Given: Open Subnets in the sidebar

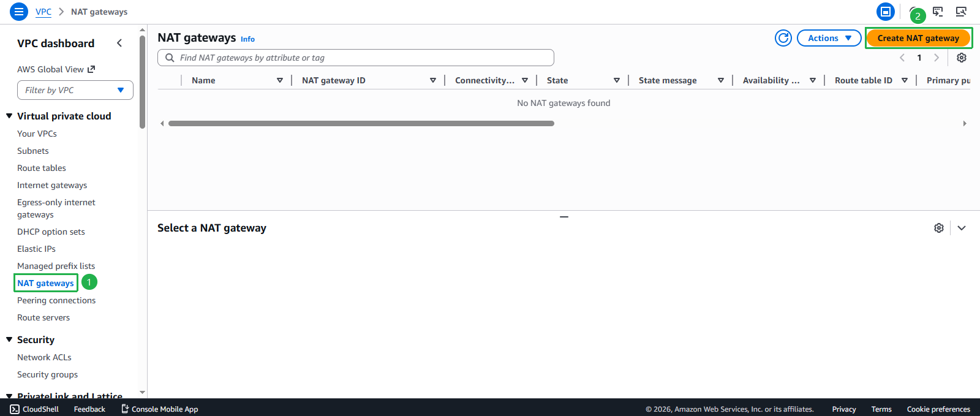Looking at the screenshot, I should [x=33, y=151].
